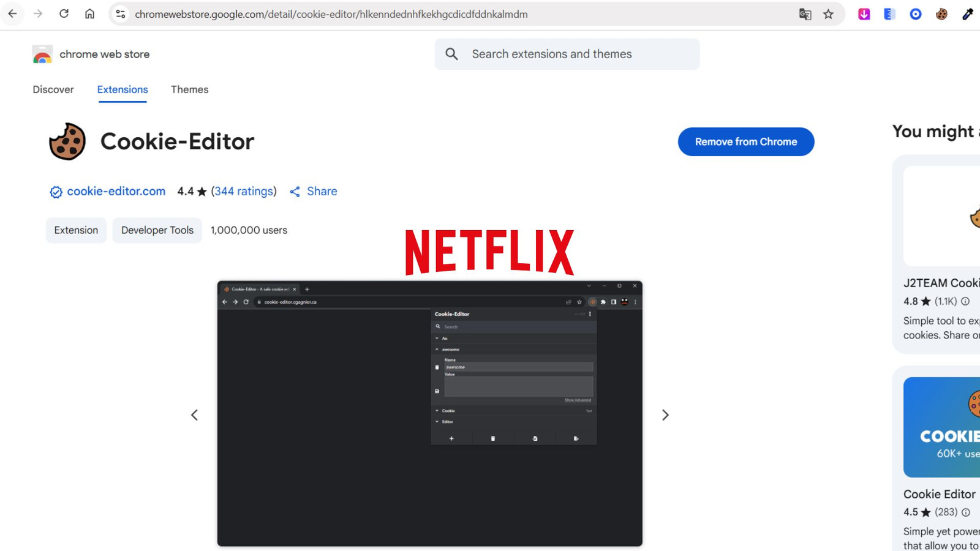This screenshot has height=551, width=980.
Task: Click the chrome web store title text
Action: point(104,54)
